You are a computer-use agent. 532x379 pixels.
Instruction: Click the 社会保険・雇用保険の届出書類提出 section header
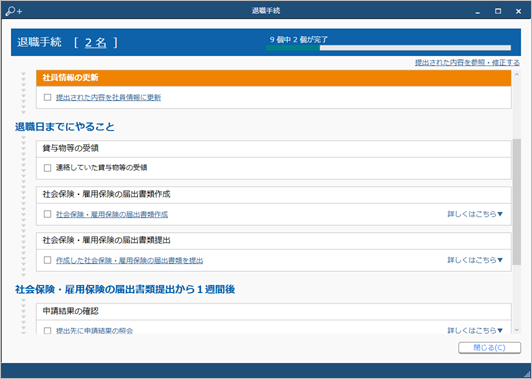point(273,240)
